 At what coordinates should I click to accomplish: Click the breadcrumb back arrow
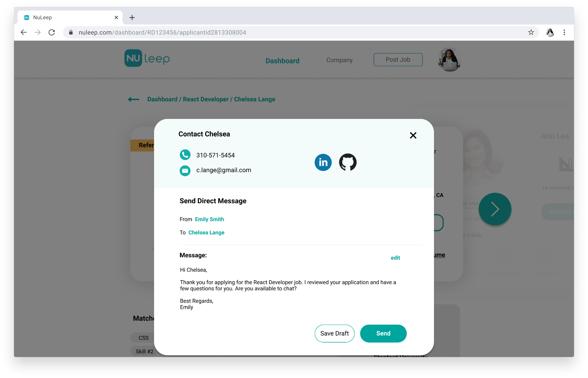pos(134,99)
